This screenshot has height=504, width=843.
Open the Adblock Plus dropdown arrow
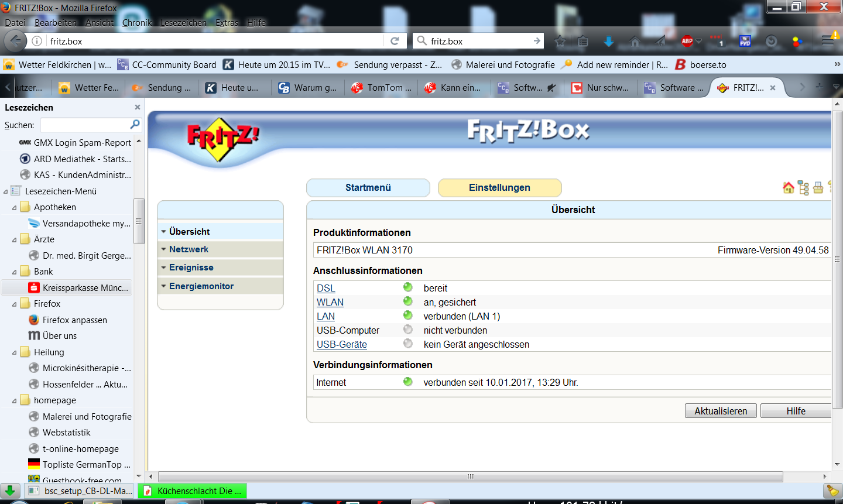coord(698,41)
